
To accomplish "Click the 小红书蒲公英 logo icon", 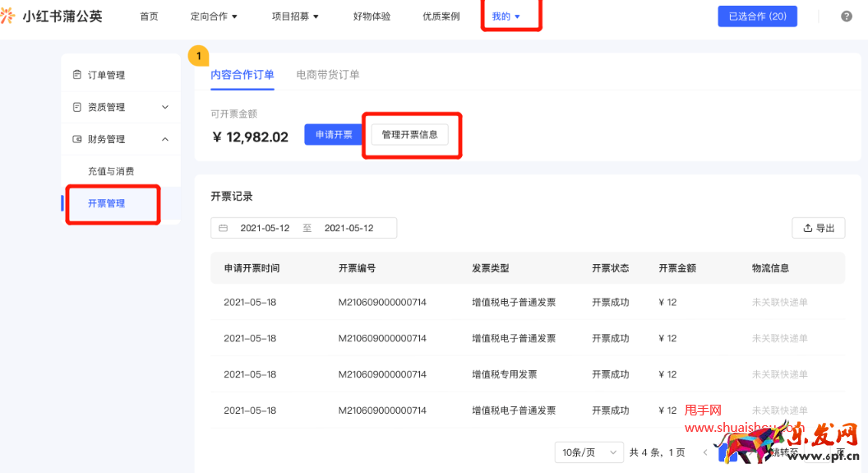I will pyautogui.click(x=7, y=16).
